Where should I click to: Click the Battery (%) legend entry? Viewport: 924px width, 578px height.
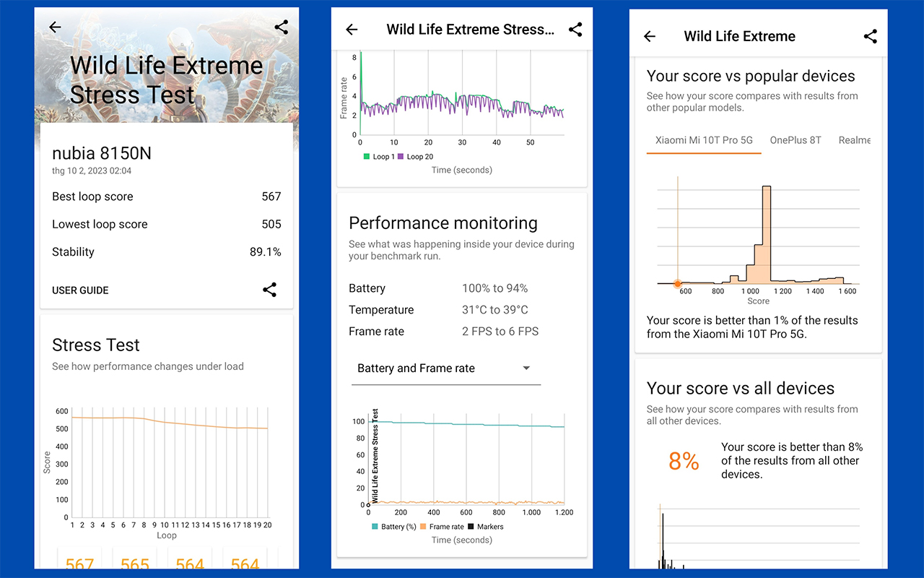394,527
